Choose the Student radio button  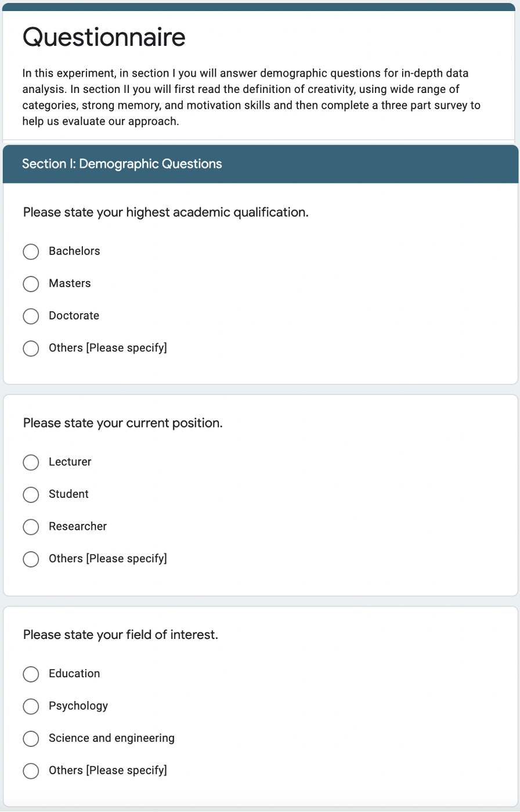coord(31,494)
